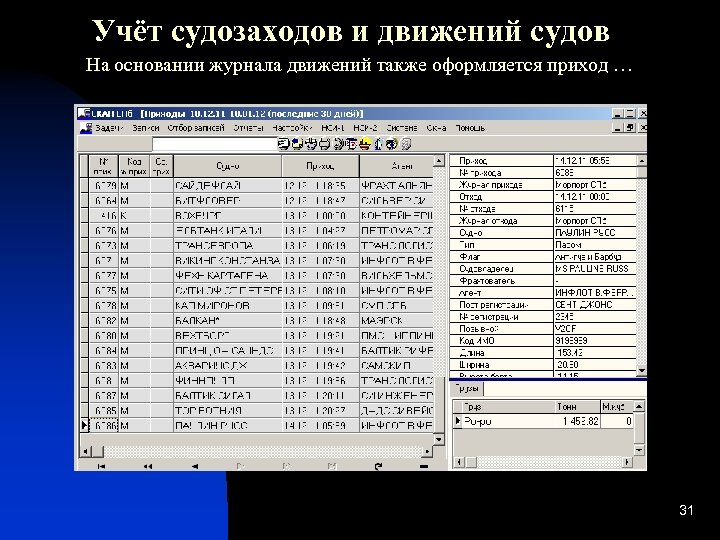Open the Отчеты menu
720x540 pixels.
pyautogui.click(x=248, y=128)
